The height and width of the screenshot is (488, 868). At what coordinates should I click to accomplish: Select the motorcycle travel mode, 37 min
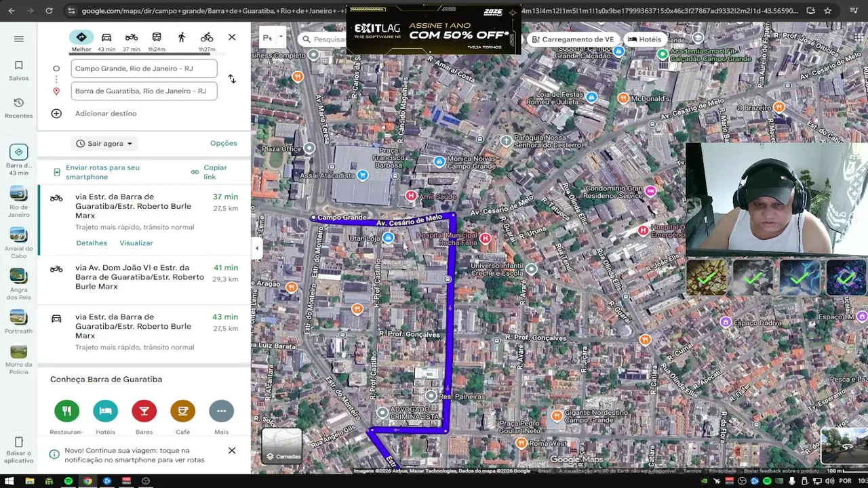[132, 40]
